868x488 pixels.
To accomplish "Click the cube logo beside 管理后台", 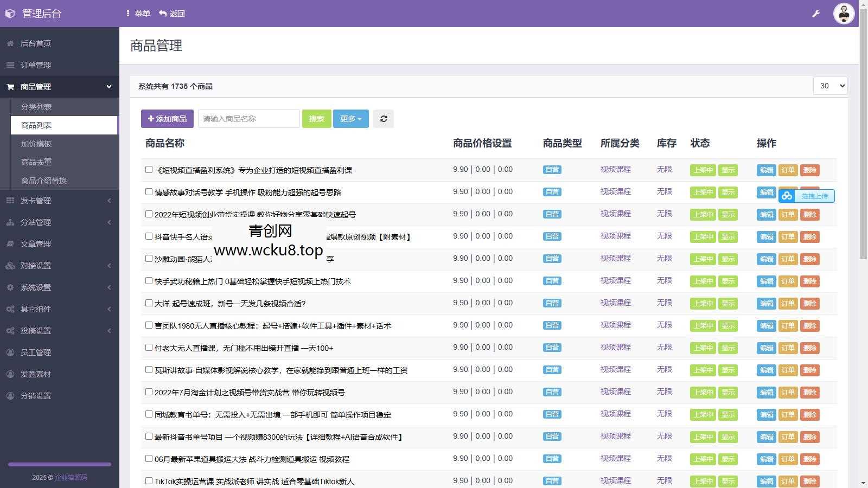I will pos(9,13).
